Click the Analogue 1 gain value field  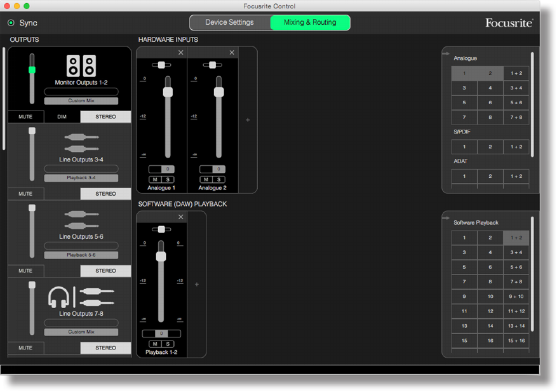pos(161,169)
